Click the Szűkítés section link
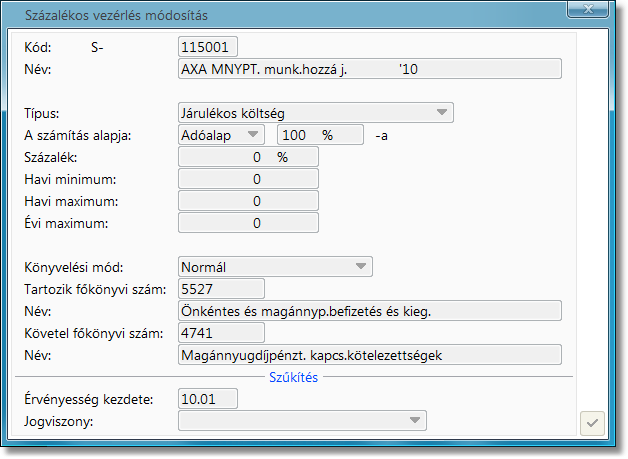 point(294,377)
